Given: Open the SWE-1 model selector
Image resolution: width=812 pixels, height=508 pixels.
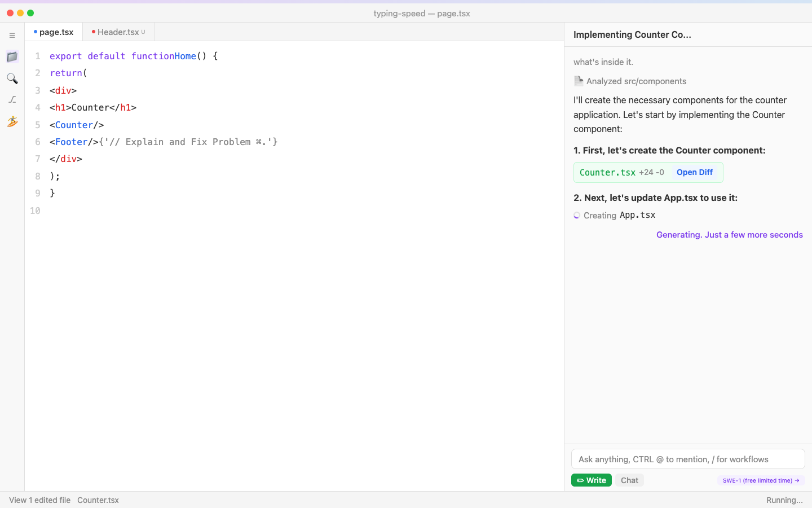Looking at the screenshot, I should click(x=761, y=480).
